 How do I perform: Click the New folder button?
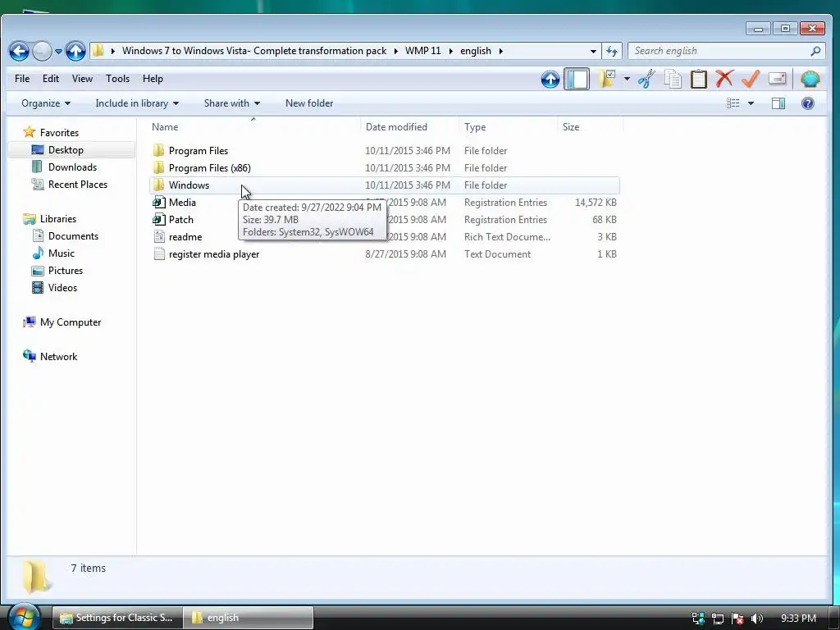[x=309, y=103]
